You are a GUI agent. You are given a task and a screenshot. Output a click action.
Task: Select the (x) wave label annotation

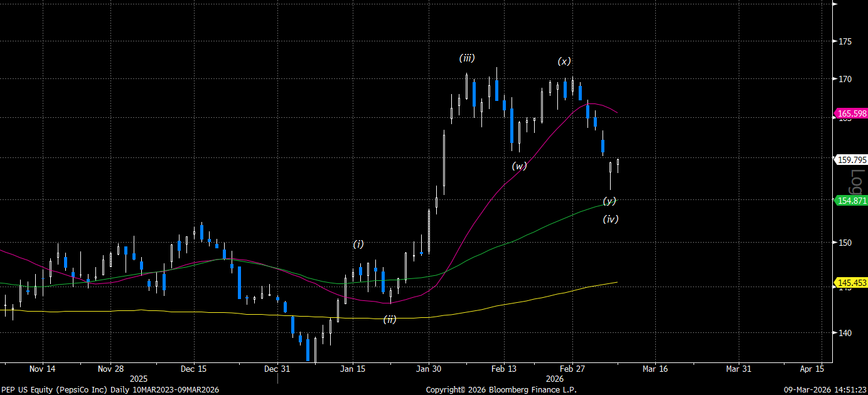tap(564, 61)
